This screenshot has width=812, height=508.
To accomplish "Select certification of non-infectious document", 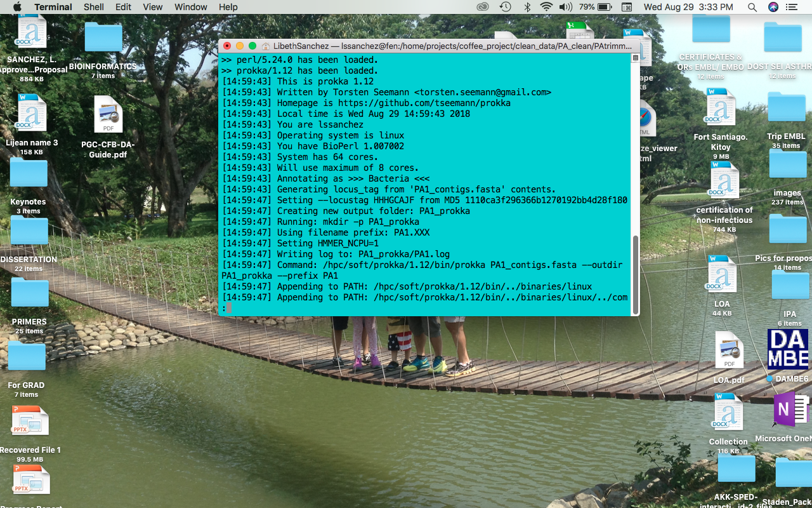I will (x=724, y=180).
